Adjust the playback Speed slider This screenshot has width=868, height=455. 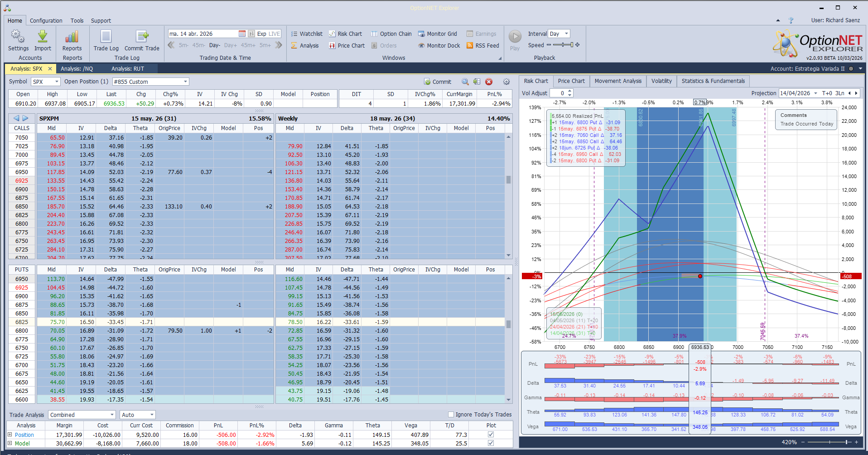click(x=563, y=45)
